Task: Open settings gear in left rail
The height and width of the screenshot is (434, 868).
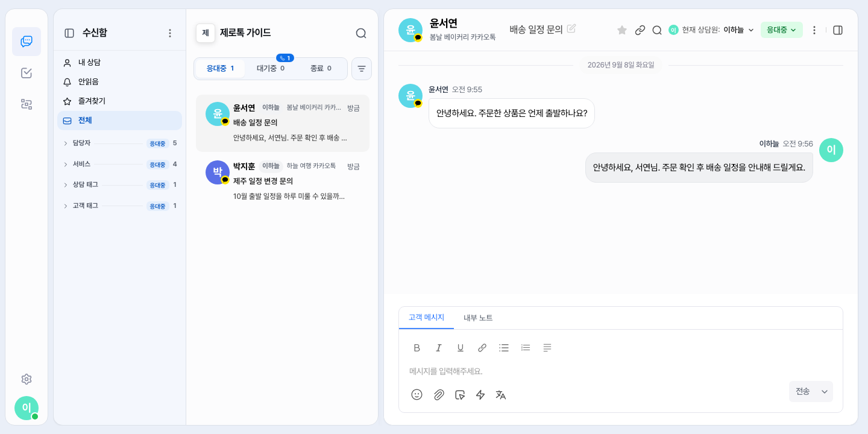Action: pyautogui.click(x=27, y=379)
